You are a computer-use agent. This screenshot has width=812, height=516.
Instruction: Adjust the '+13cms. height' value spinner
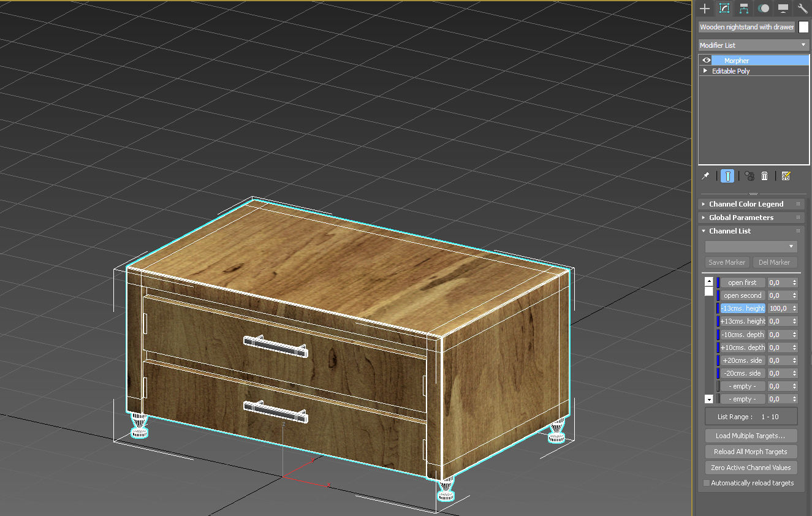(x=795, y=321)
